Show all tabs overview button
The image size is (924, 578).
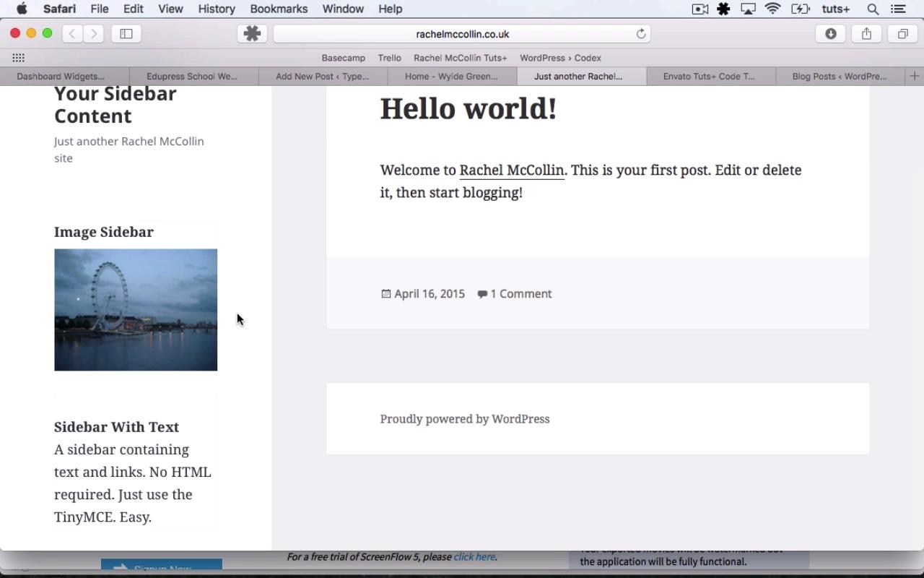(x=903, y=33)
